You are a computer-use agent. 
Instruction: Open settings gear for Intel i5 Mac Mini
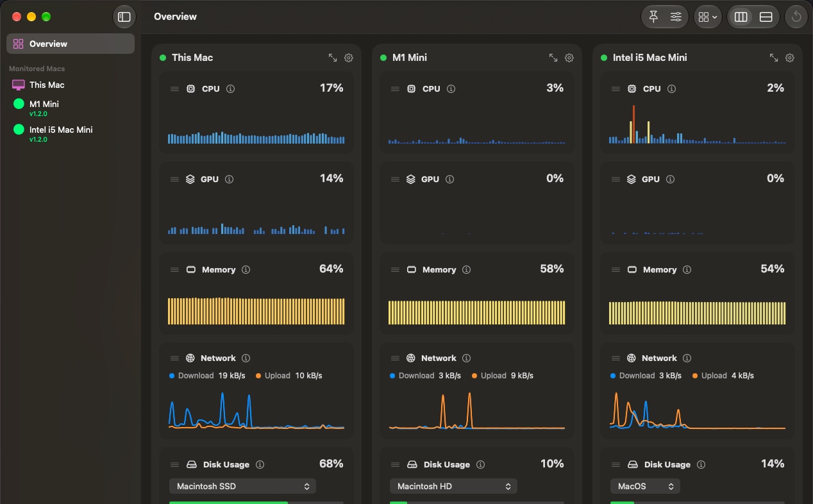(790, 58)
